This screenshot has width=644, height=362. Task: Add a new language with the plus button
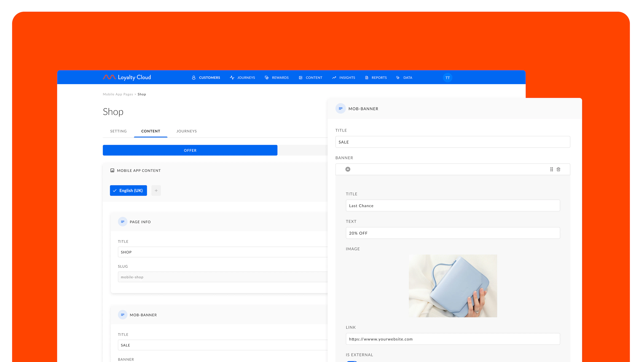[x=156, y=190]
